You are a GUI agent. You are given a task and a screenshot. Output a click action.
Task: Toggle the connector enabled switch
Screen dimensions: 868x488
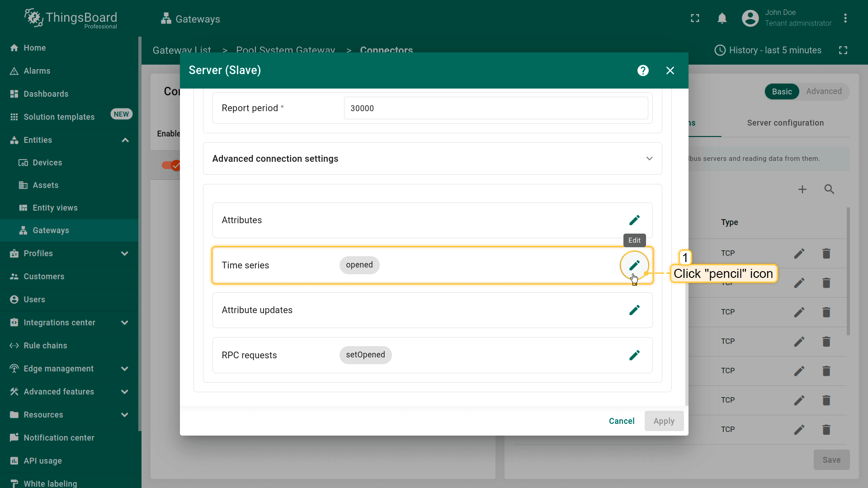(x=171, y=165)
